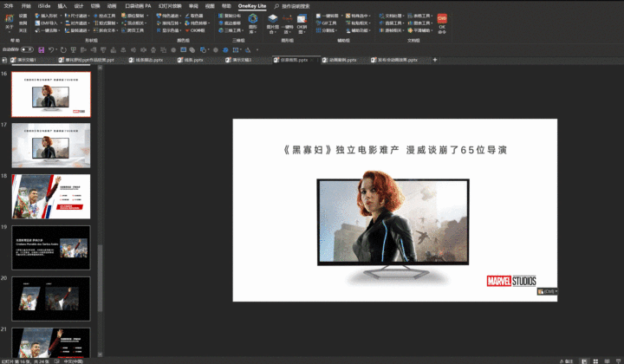624x364 pixels.
Task: Click the blue picture icon in quick access toolbar
Action: [x=183, y=49]
